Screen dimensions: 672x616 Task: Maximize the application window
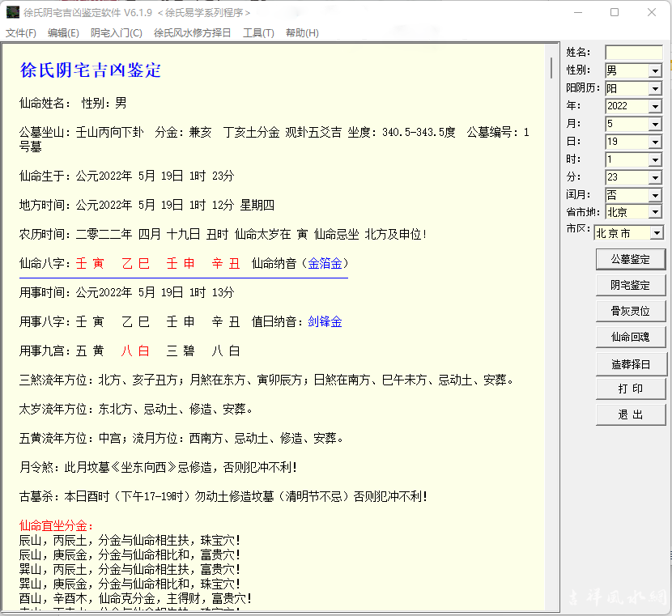[x=615, y=12]
